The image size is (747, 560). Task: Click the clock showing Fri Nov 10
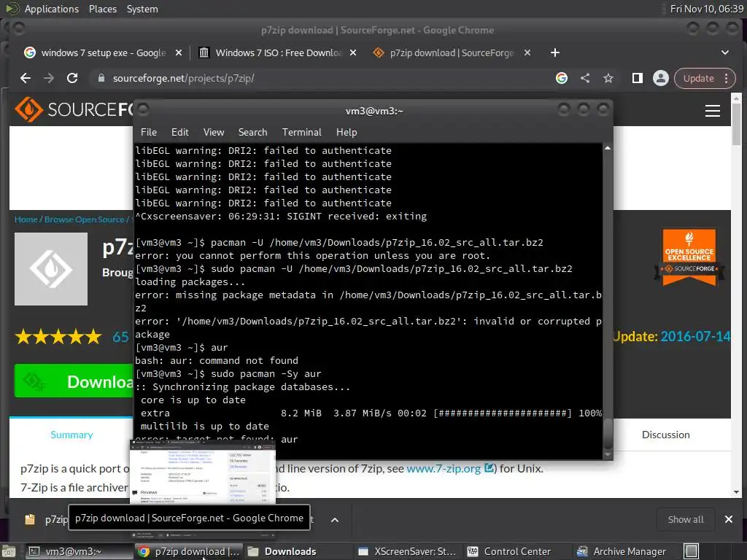click(x=706, y=9)
